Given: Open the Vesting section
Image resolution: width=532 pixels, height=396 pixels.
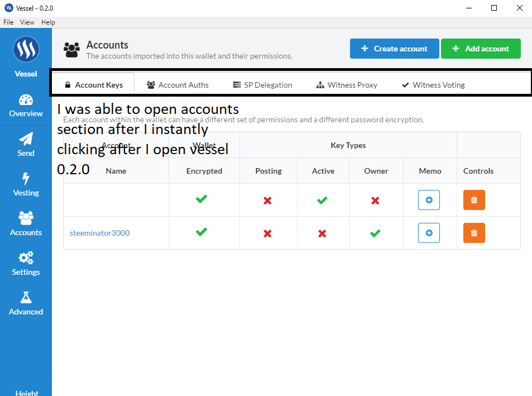Looking at the screenshot, I should (x=26, y=185).
